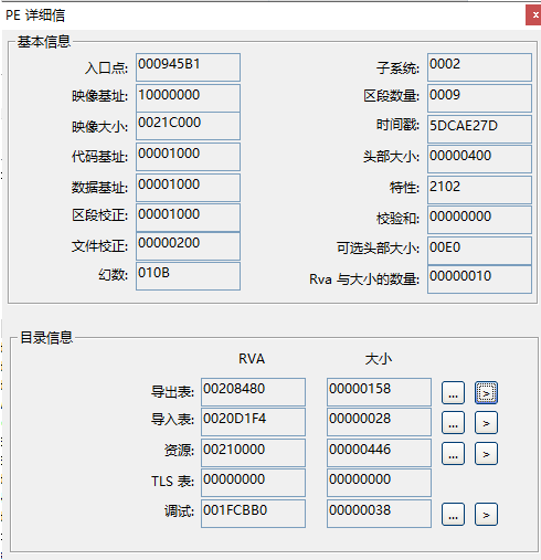The width and height of the screenshot is (541, 560).
Task: Click checksum field (校验和)
Action: click(x=480, y=220)
